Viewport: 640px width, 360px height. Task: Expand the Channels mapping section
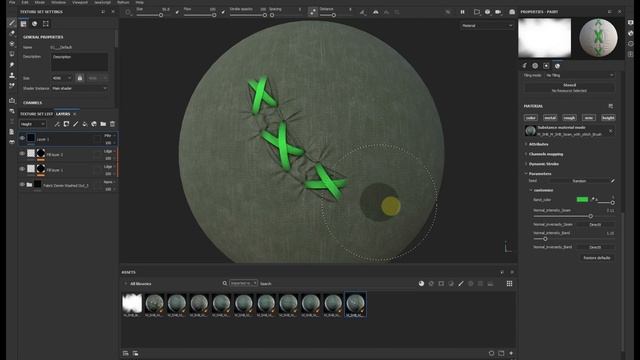point(545,154)
